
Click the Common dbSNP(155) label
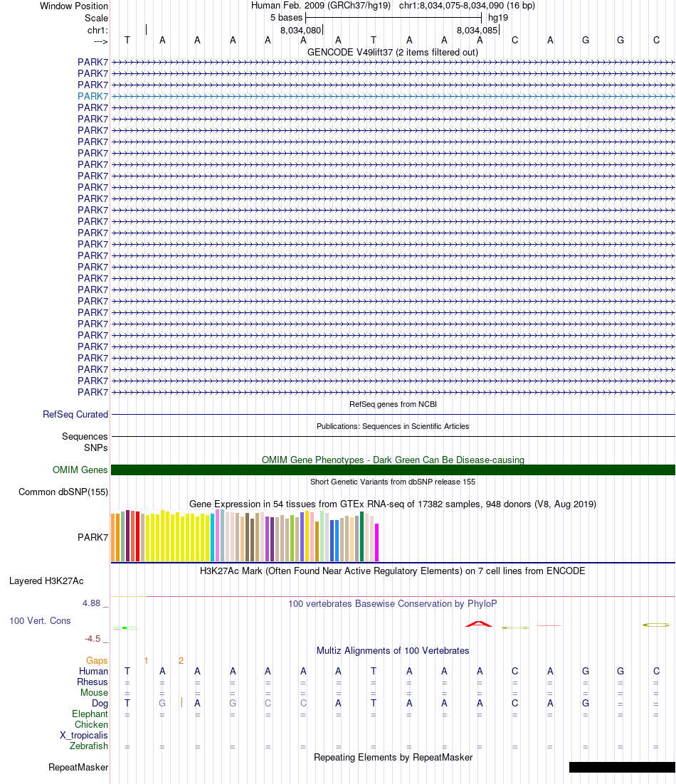(x=63, y=492)
